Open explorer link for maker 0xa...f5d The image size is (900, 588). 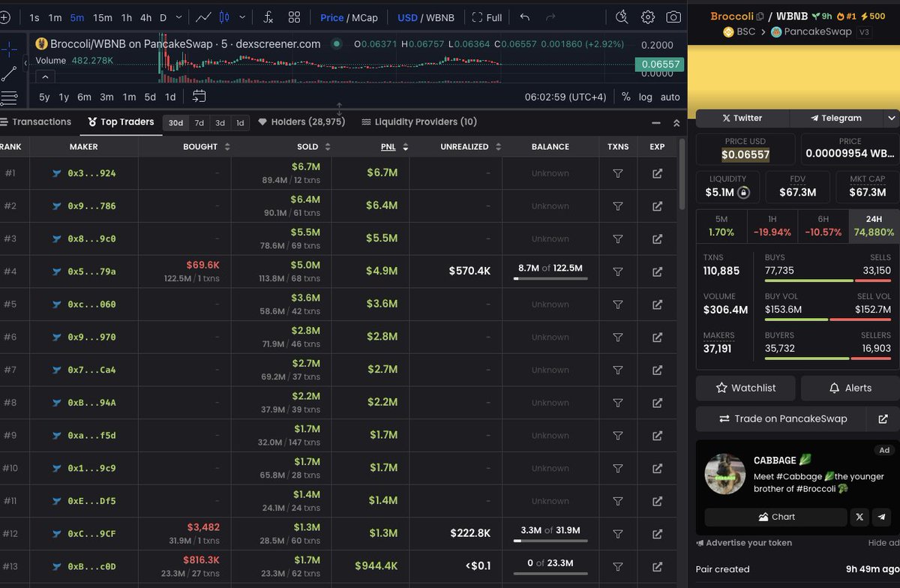coord(657,435)
